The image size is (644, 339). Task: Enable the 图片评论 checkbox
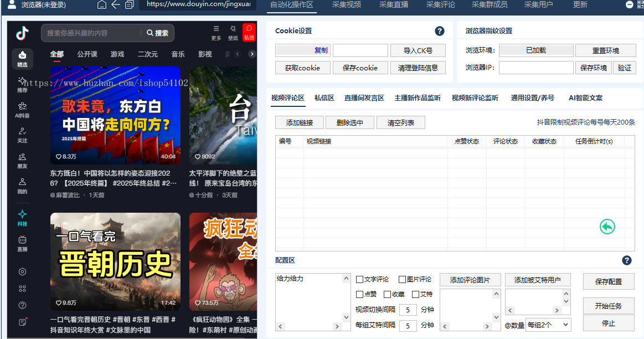point(402,279)
